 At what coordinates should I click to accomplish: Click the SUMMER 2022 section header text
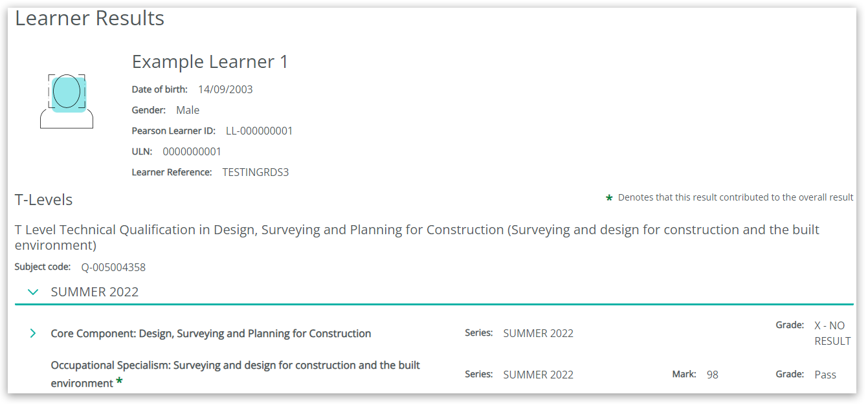tap(95, 292)
